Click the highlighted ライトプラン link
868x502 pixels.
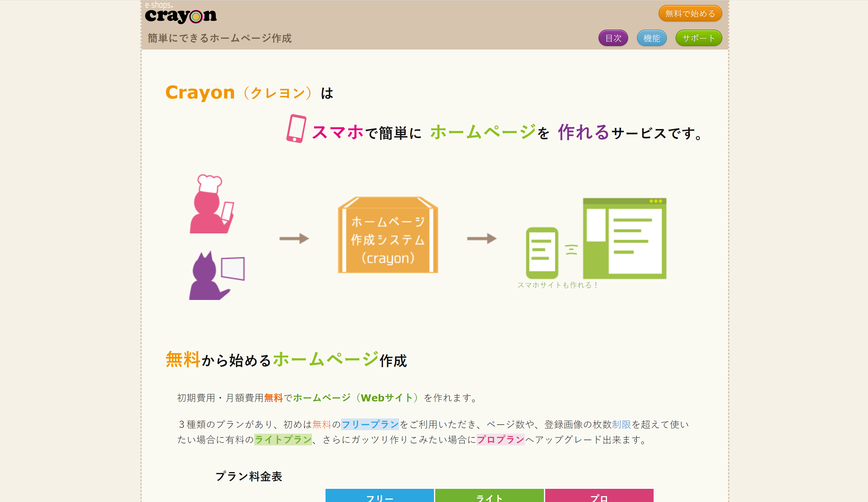tap(283, 439)
